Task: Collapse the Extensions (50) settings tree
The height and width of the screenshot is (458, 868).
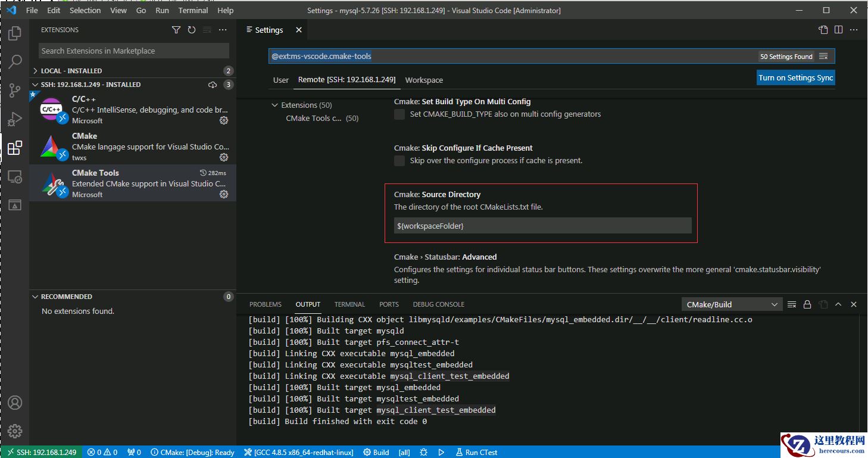Action: 274,105
